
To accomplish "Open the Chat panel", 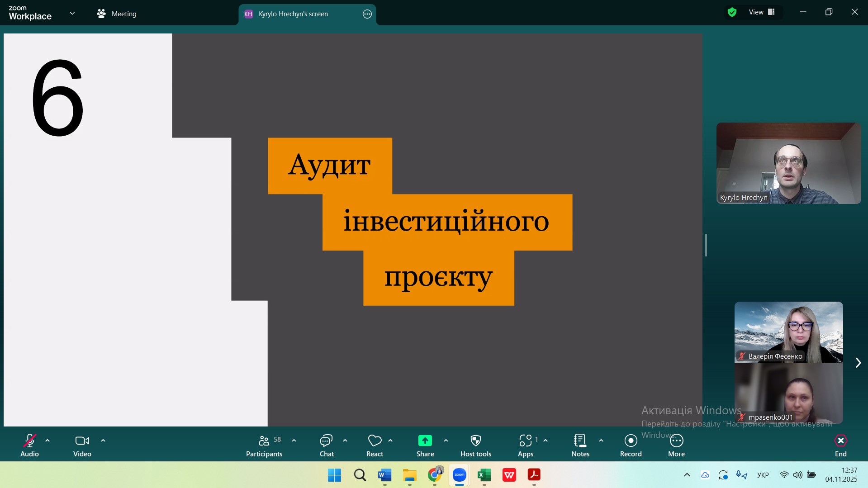I will coord(326,445).
